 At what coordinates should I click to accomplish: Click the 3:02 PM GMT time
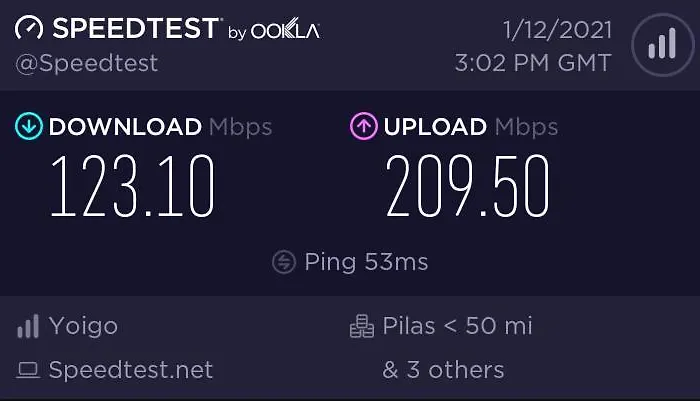click(532, 62)
